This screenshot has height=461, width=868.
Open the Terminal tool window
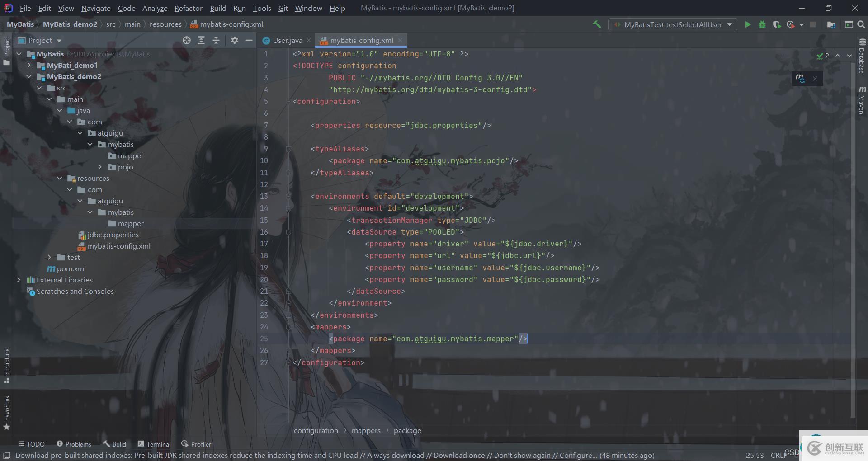pyautogui.click(x=154, y=444)
